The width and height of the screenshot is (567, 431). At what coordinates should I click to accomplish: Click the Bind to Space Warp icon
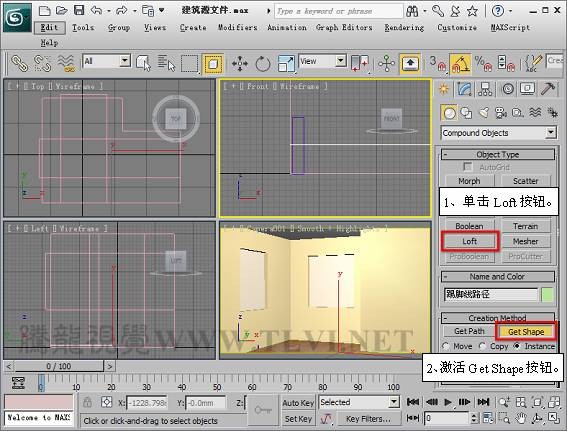tap(67, 63)
